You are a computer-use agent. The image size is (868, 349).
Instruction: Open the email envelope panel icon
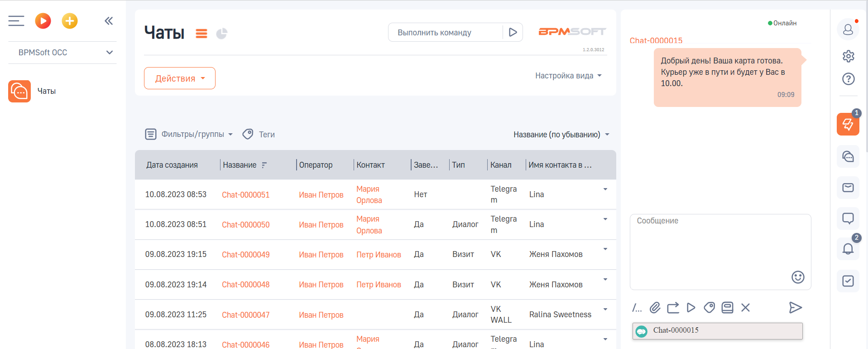848,188
